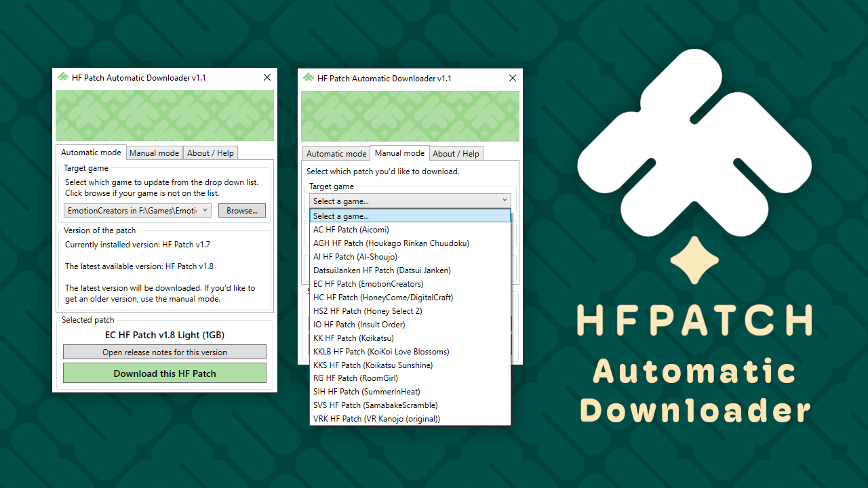Choose the highlighted 'Select a game...' list entry
Viewport: 868px width, 488px height.
410,216
